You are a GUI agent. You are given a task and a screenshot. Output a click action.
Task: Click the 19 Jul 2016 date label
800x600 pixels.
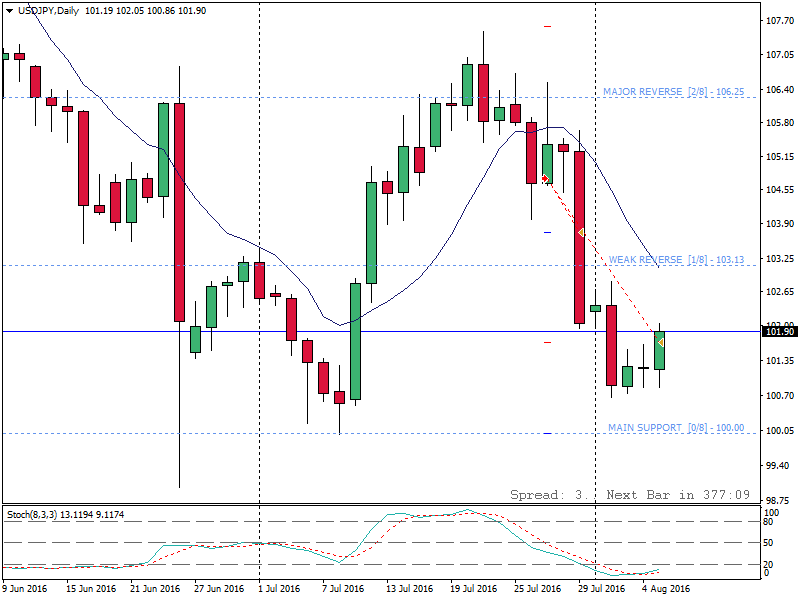click(x=473, y=589)
